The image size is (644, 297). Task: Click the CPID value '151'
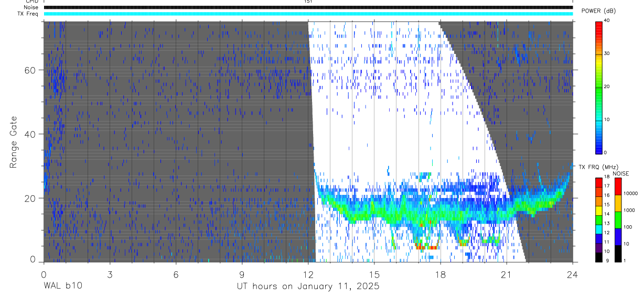308,2
